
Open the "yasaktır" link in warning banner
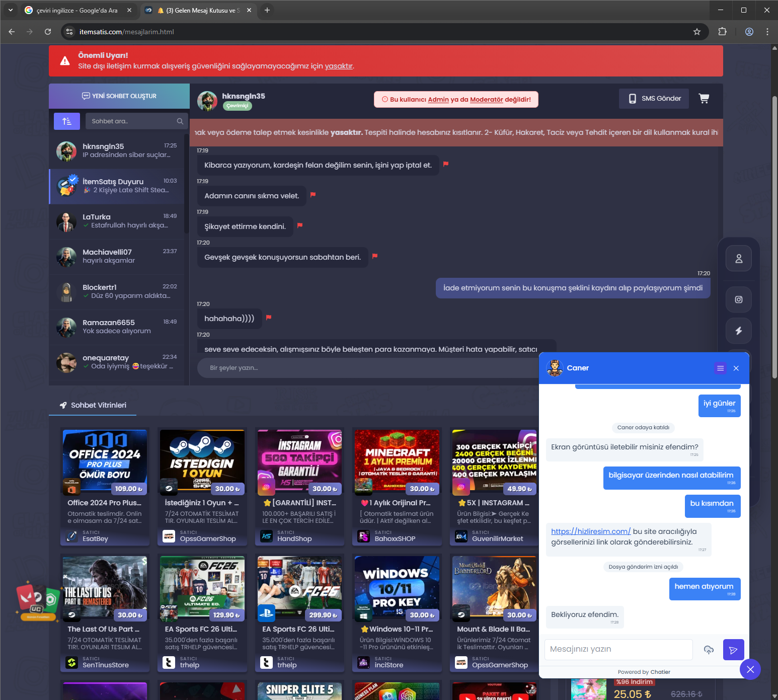coord(339,66)
